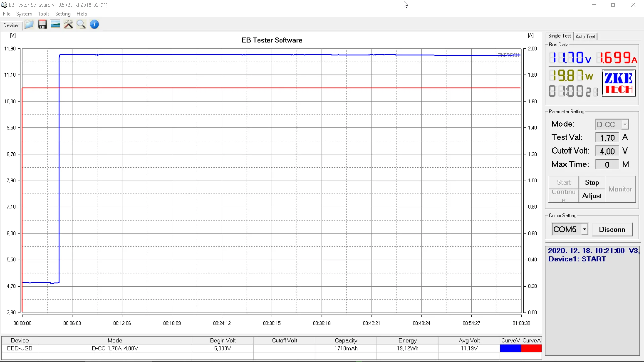
Task: Switch to the Auto Test tab
Action: (585, 36)
